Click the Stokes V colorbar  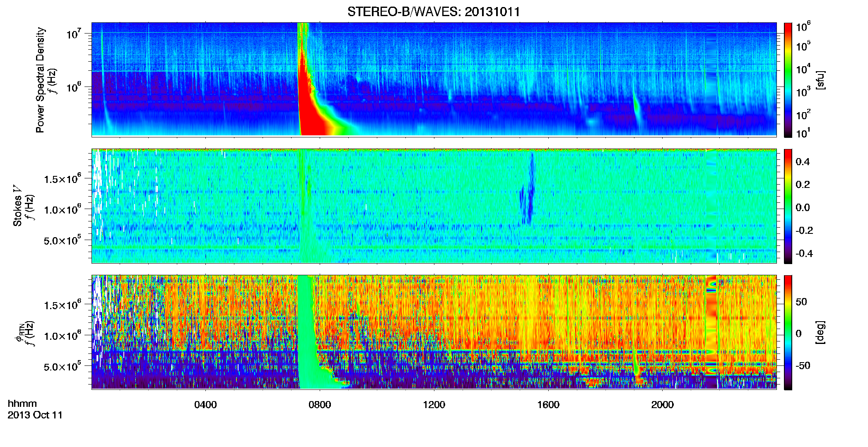pyautogui.click(x=788, y=206)
